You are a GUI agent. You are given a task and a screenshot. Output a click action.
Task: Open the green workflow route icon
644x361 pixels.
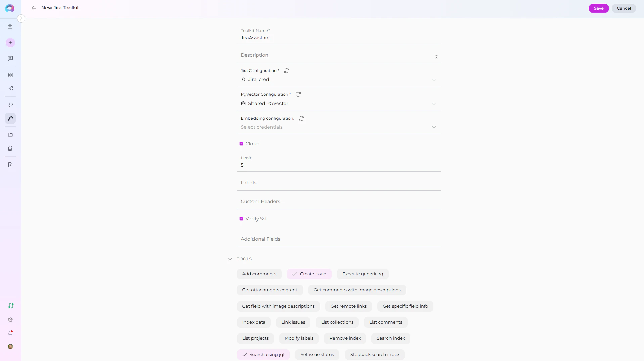point(10,306)
